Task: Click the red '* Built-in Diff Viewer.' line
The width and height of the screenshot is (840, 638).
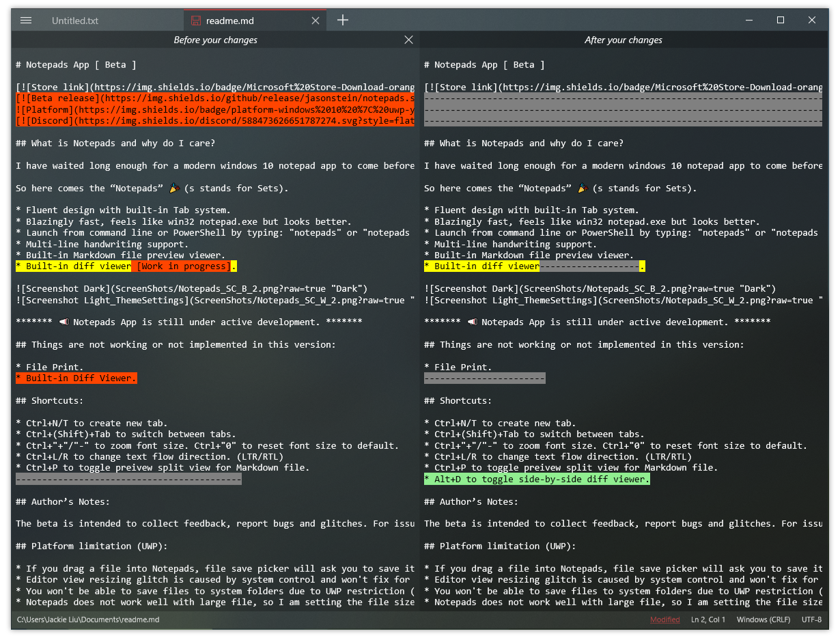Action: pos(76,378)
